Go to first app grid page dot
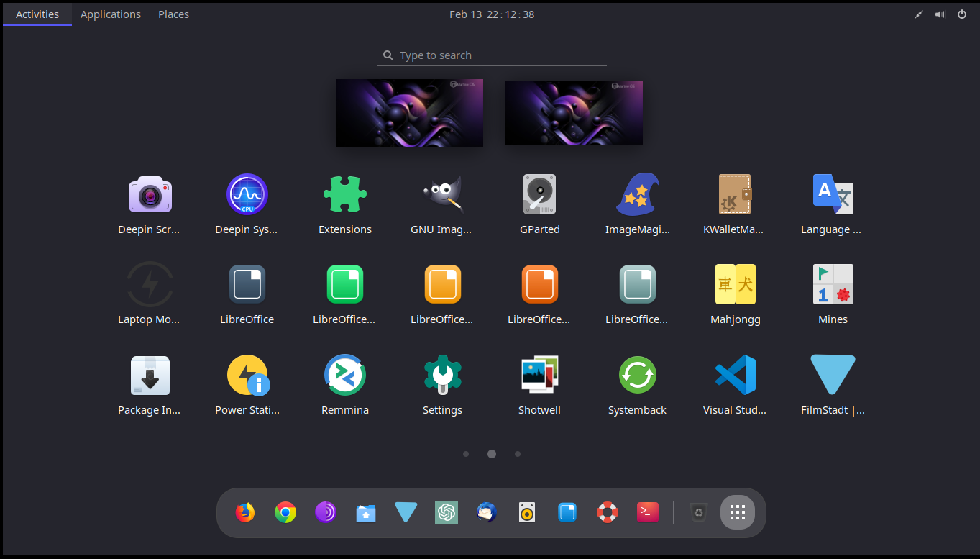This screenshot has width=980, height=559. [x=466, y=454]
